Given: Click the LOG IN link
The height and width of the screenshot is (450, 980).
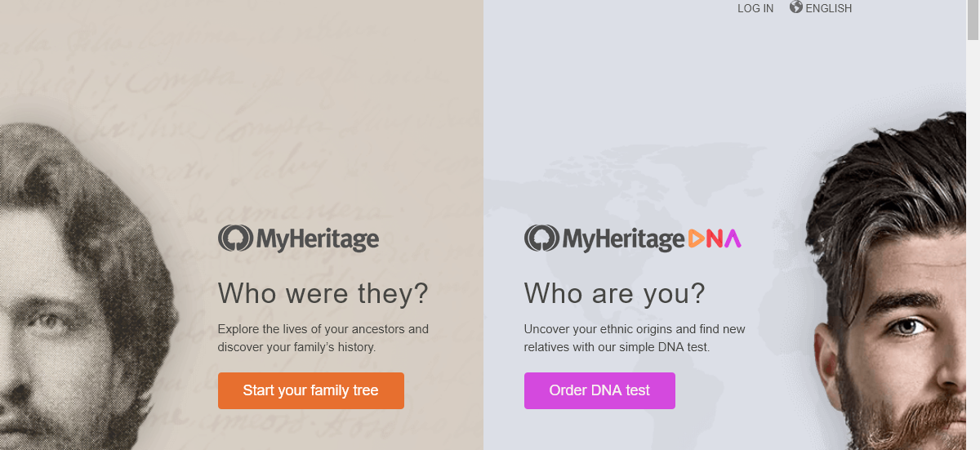Looking at the screenshot, I should (755, 8).
